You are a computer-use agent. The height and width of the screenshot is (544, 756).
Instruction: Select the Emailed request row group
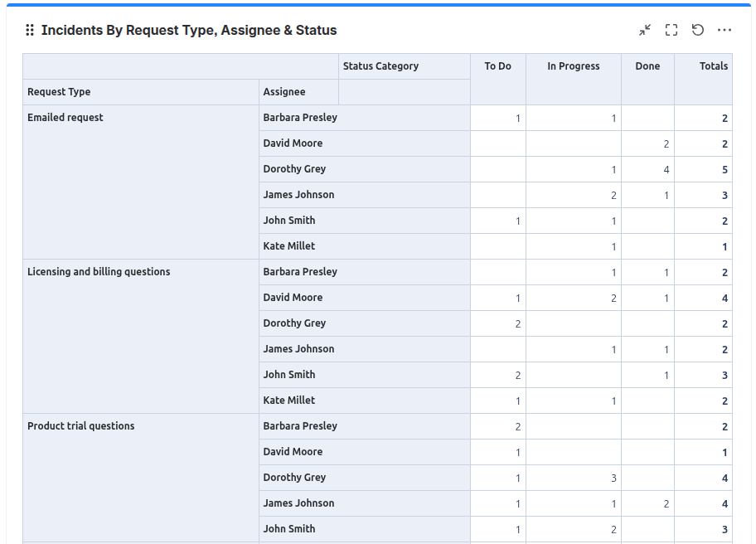[x=141, y=182]
